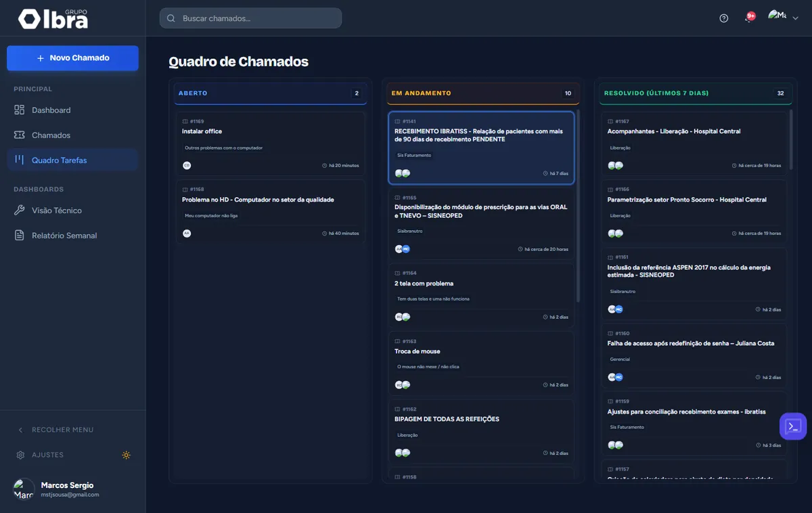The width and height of the screenshot is (812, 513).
Task: Open Visão Técnico dashboard
Action: (72, 210)
